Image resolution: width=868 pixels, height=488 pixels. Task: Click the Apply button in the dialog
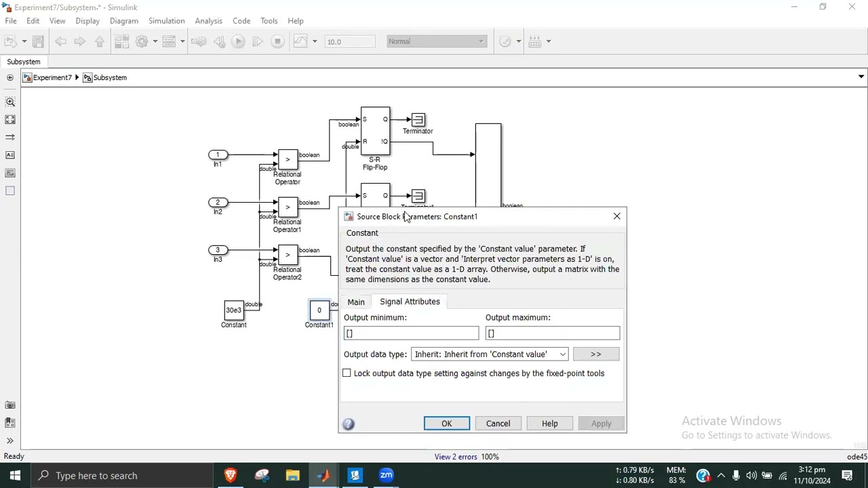tap(601, 424)
